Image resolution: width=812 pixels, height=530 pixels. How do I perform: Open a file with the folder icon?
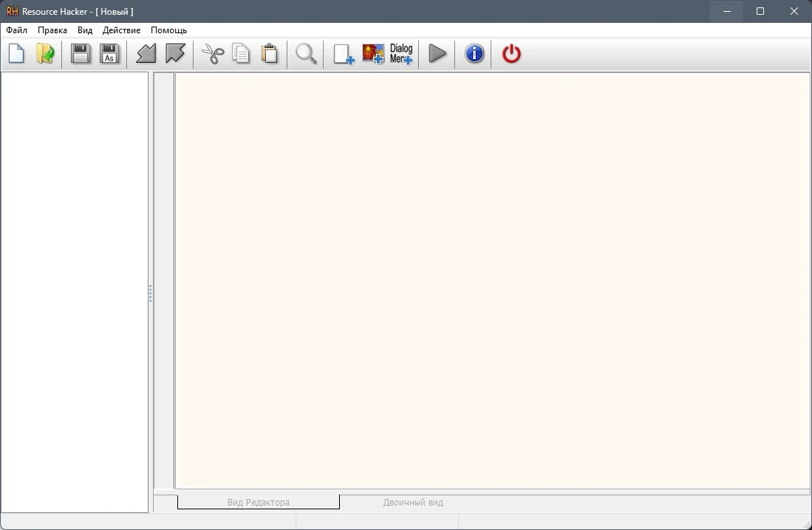[x=46, y=54]
